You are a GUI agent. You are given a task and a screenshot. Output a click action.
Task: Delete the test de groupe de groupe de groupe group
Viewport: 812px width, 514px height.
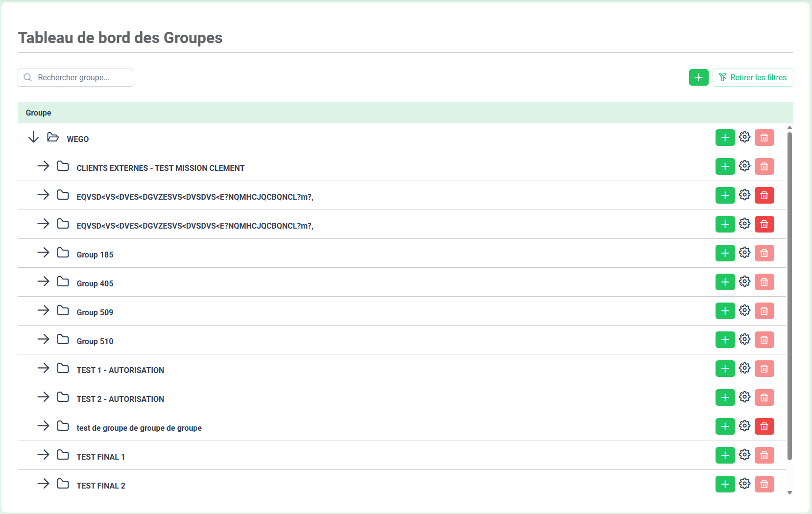coord(764,426)
